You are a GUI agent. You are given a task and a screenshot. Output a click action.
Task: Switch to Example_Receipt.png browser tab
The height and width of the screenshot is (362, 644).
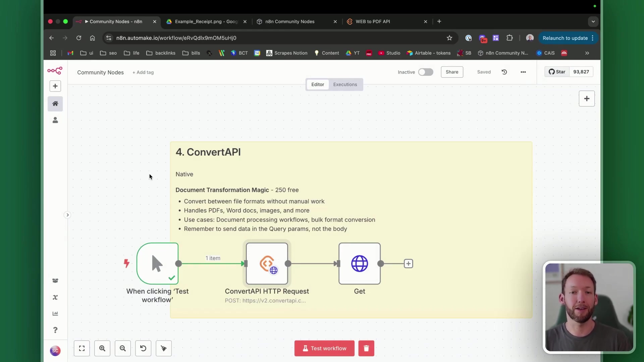coord(206,21)
